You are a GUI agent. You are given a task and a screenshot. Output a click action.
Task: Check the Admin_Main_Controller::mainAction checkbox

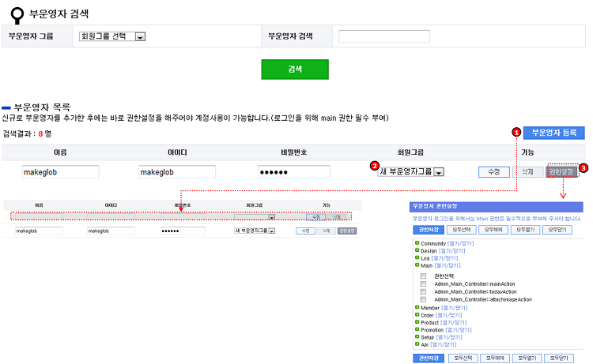tap(424, 283)
